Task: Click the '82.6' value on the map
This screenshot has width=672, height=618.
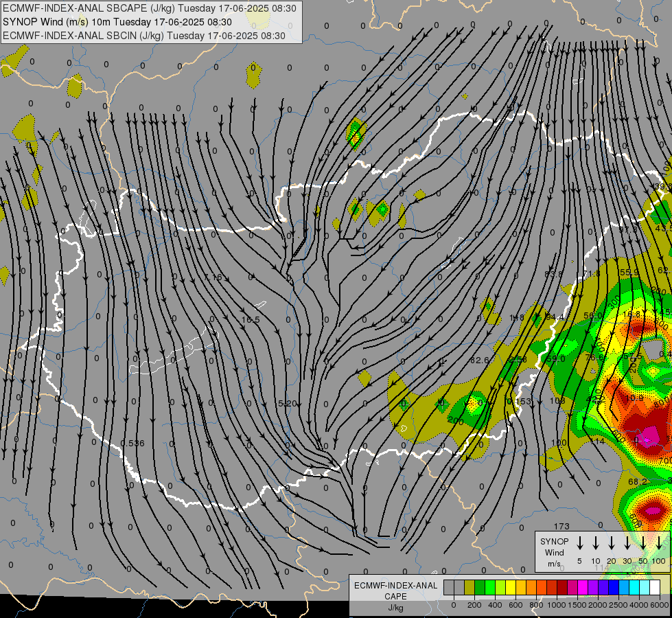Action: (479, 360)
